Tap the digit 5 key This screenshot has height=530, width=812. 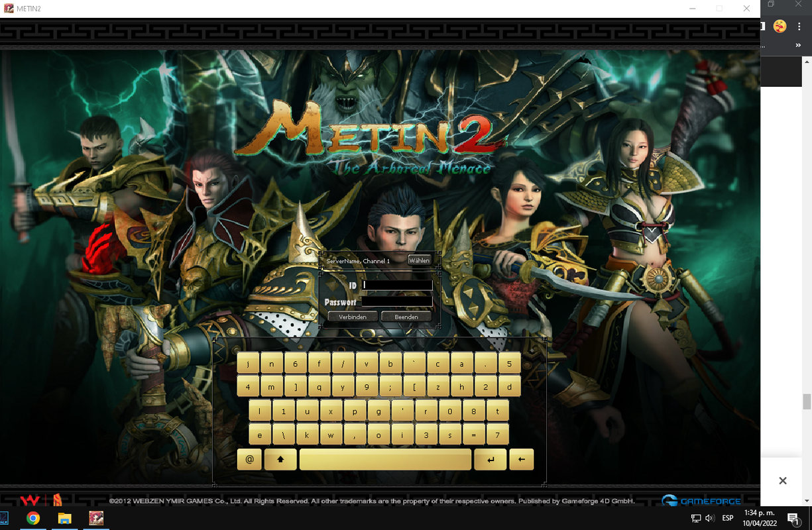coord(509,364)
